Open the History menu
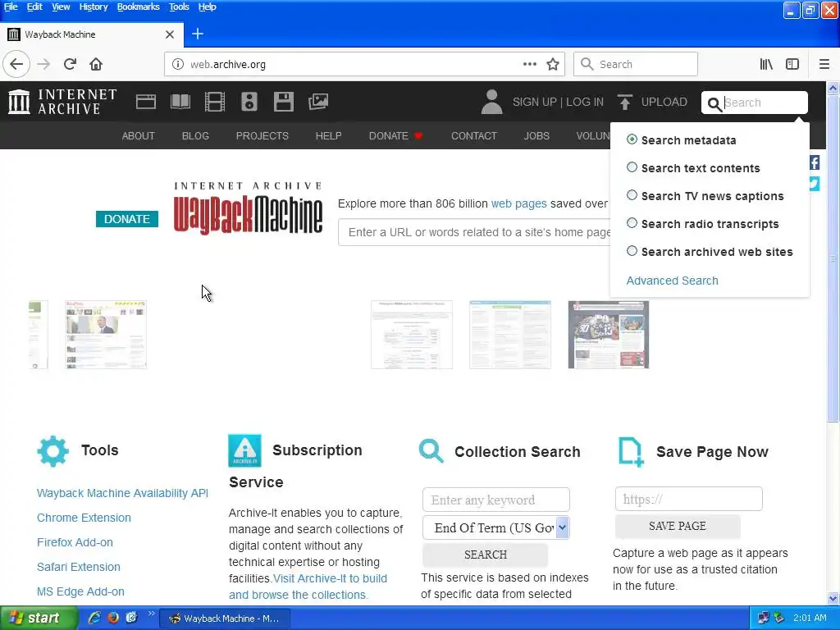 (94, 7)
